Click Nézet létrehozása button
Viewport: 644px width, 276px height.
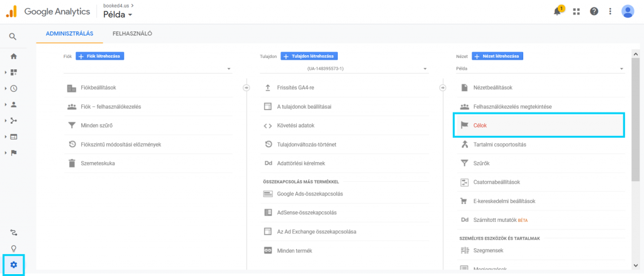point(497,56)
